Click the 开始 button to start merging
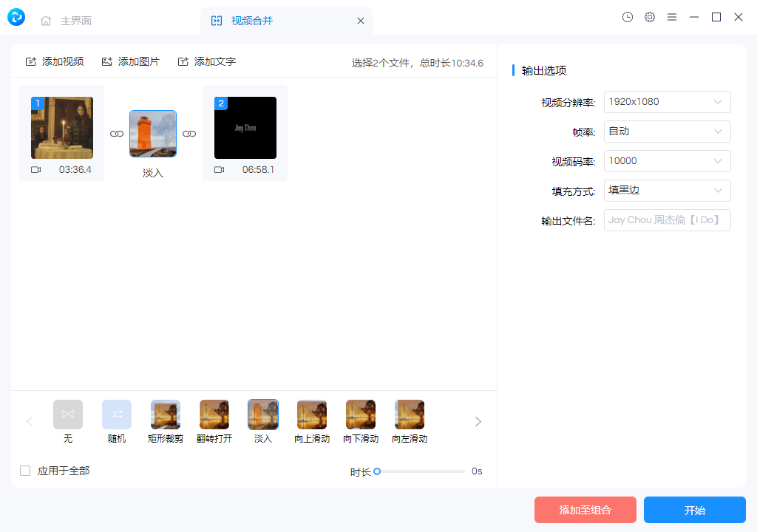Screen dimensions: 757x532 [694, 510]
